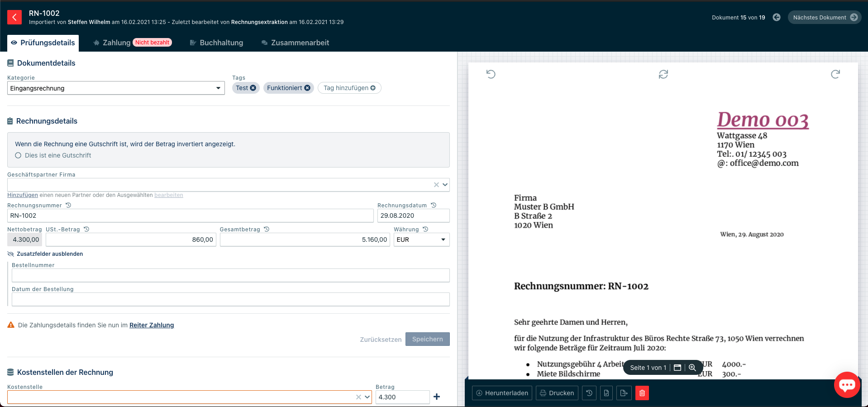Delete the document with the red trash icon

[642, 393]
